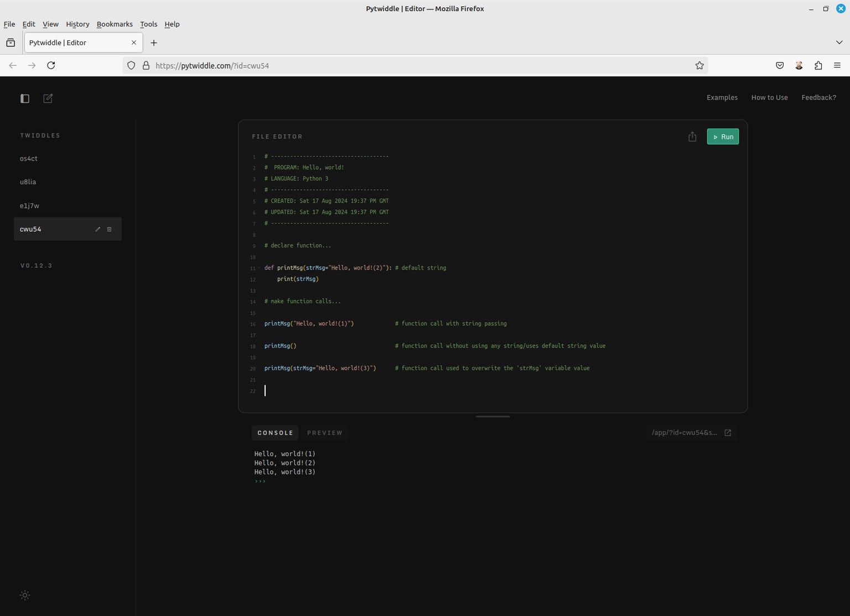
Task: Select the cwu54 twiddle entry
Action: 68,229
